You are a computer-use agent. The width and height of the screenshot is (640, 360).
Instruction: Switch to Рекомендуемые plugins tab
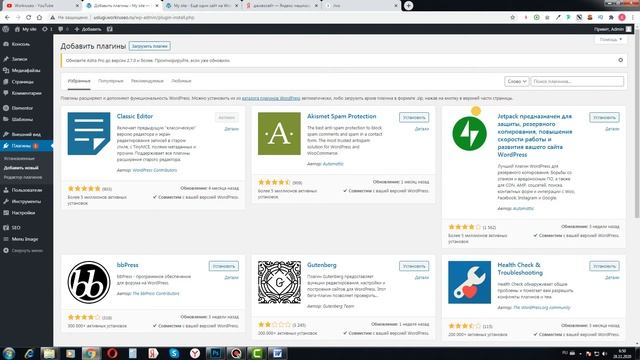147,81
